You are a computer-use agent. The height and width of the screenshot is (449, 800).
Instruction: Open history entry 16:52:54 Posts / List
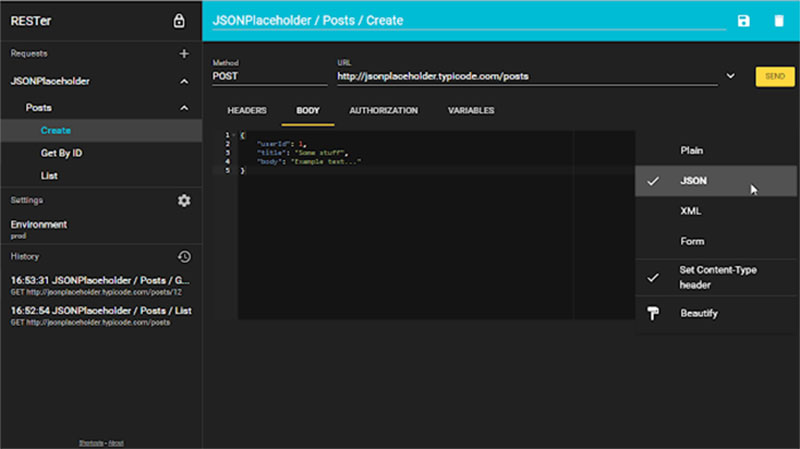101,315
